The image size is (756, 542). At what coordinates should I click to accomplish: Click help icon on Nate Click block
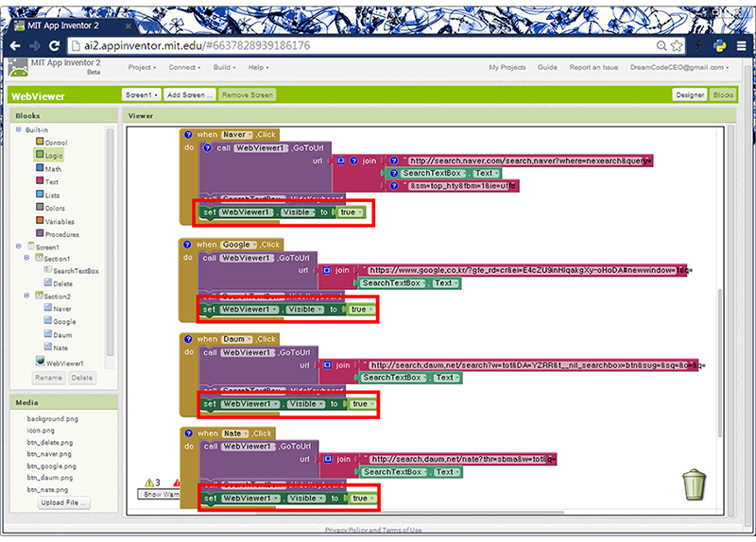188,433
